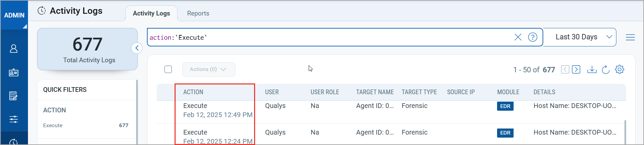Image resolution: width=644 pixels, height=145 pixels.
Task: Sort by SOURCE IP column header
Action: (x=461, y=92)
